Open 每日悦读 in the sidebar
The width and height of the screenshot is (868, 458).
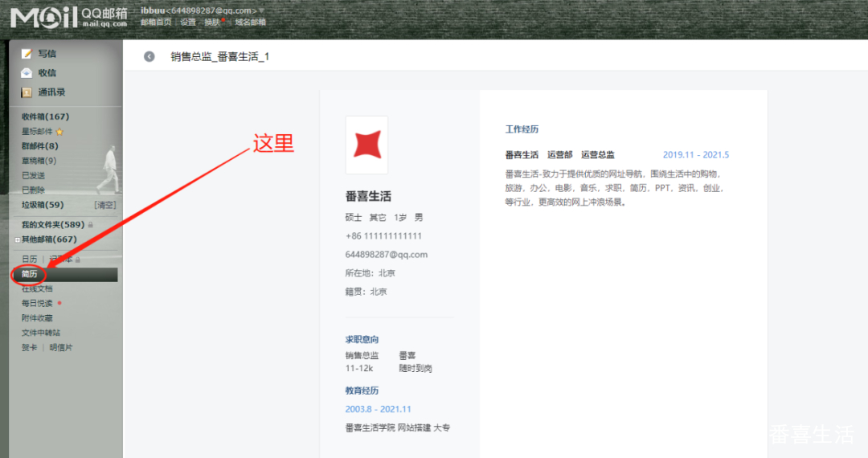pos(37,303)
